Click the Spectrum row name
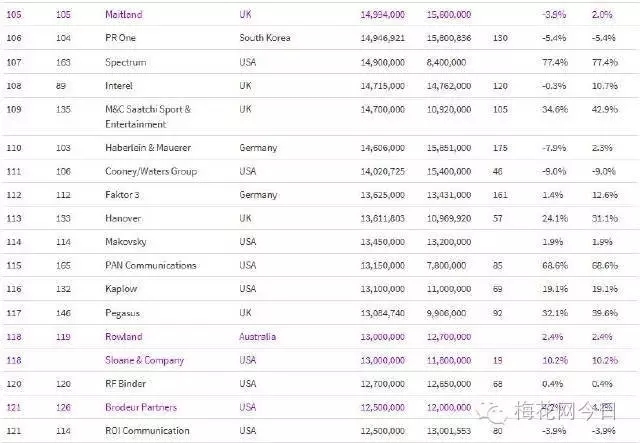Viewport: 640px width, 443px height. click(x=125, y=62)
